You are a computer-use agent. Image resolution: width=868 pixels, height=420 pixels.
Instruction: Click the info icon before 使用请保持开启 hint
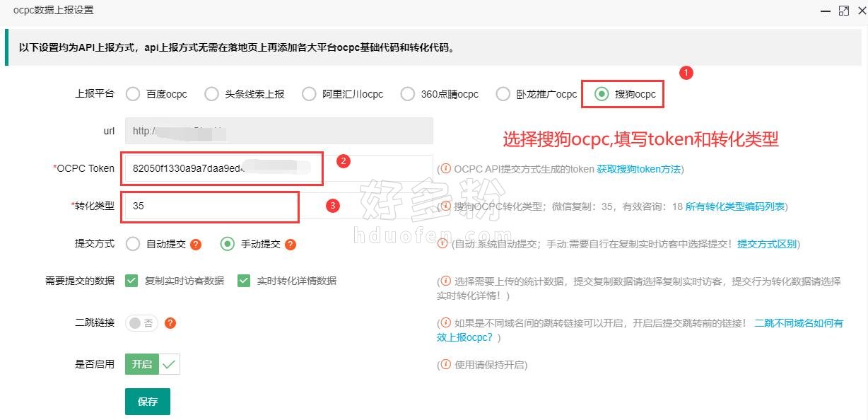[445, 365]
